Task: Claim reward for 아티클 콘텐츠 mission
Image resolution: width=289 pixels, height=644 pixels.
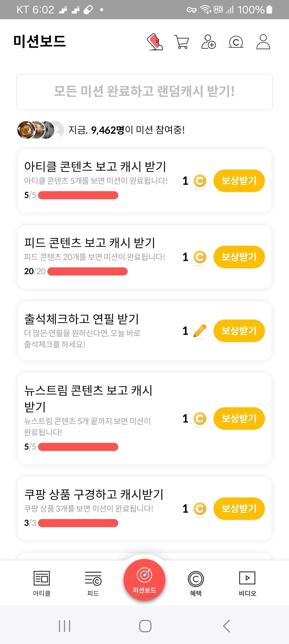Action: [x=239, y=181]
